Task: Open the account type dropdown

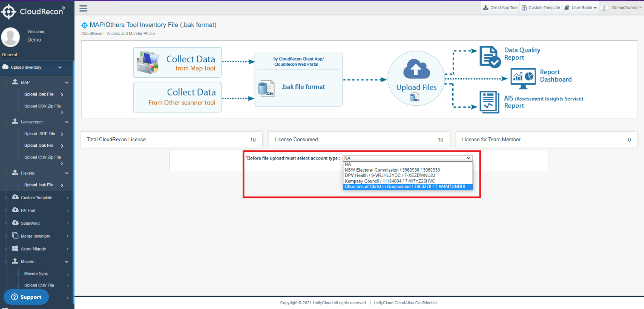Action: coord(408,158)
